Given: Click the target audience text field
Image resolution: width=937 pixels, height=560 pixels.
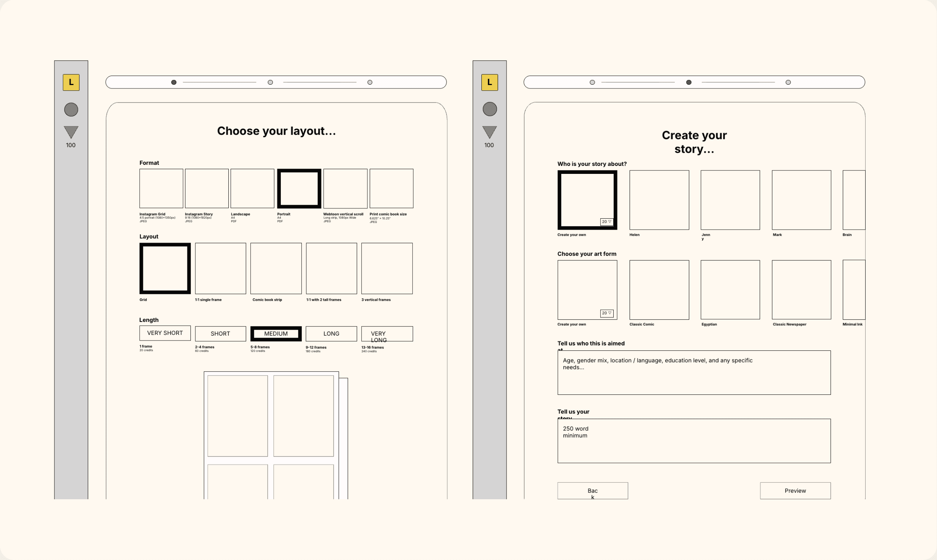Looking at the screenshot, I should click(x=694, y=372).
